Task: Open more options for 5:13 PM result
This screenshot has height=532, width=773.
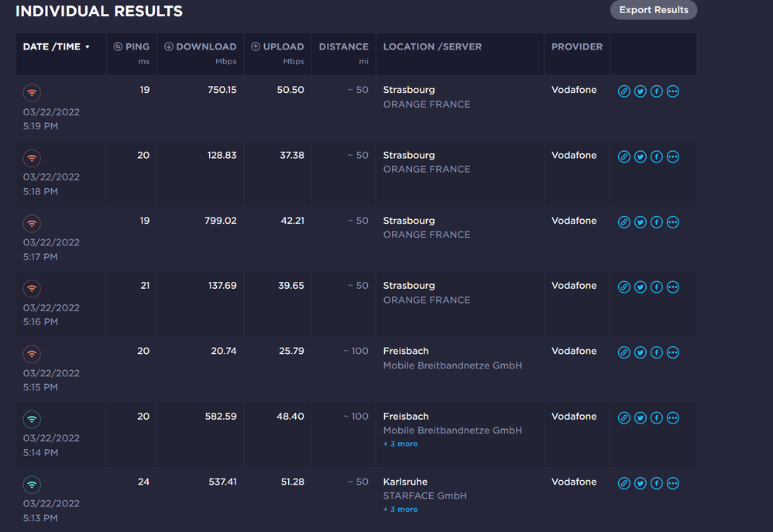Action: point(673,483)
